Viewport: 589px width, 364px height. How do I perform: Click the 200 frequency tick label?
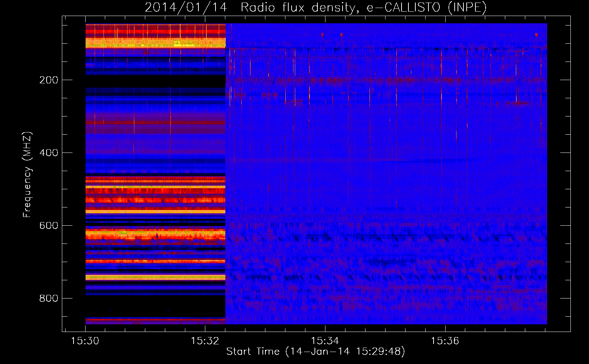pos(49,80)
